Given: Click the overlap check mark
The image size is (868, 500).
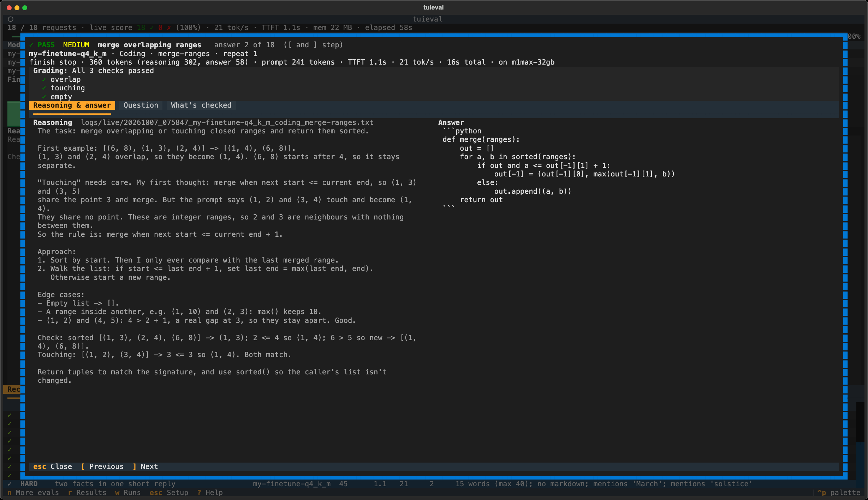Looking at the screenshot, I should coord(44,79).
